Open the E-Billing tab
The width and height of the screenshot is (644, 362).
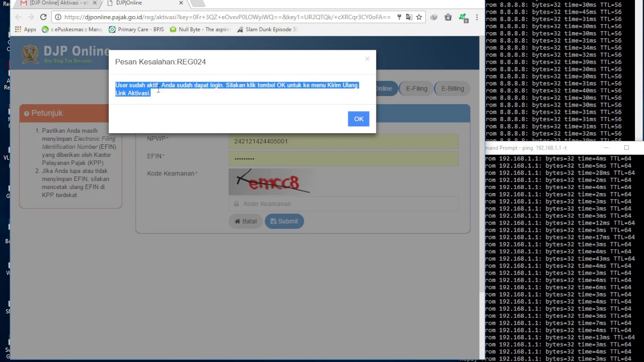click(452, 88)
